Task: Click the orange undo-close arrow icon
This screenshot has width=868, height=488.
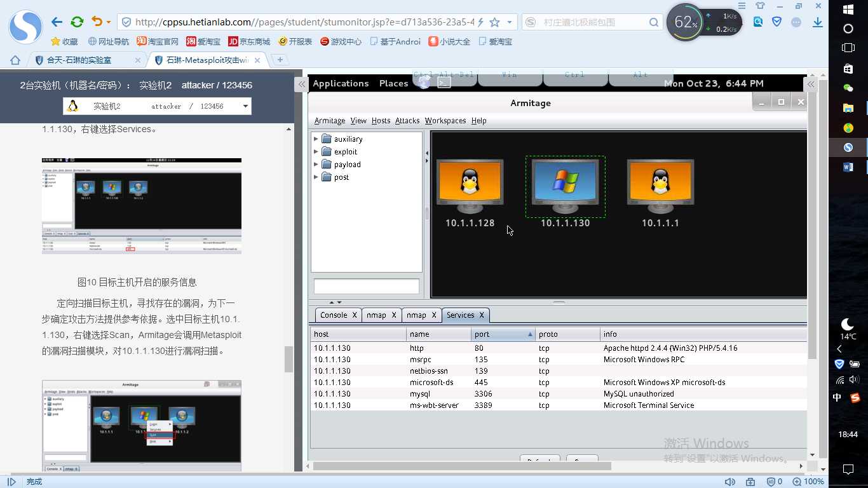Action: click(97, 22)
